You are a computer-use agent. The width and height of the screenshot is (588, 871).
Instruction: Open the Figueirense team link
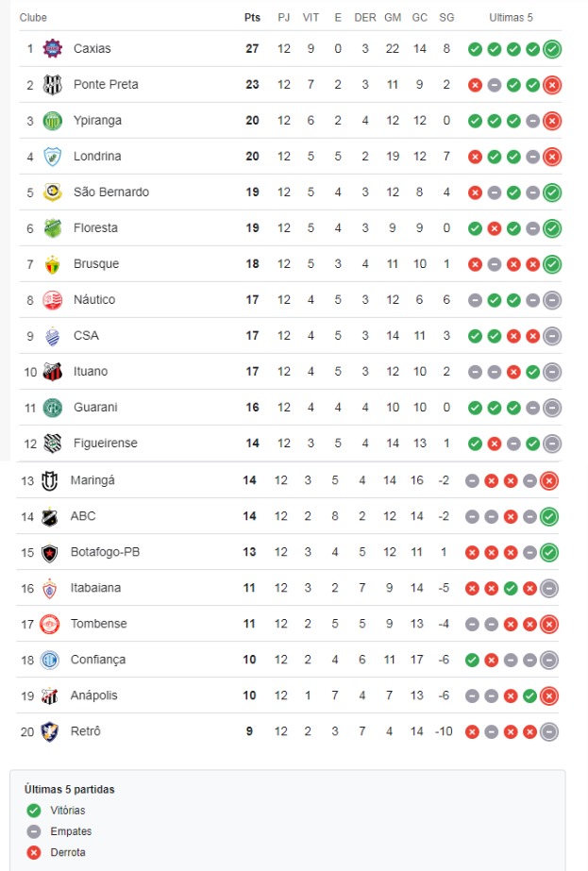point(105,443)
